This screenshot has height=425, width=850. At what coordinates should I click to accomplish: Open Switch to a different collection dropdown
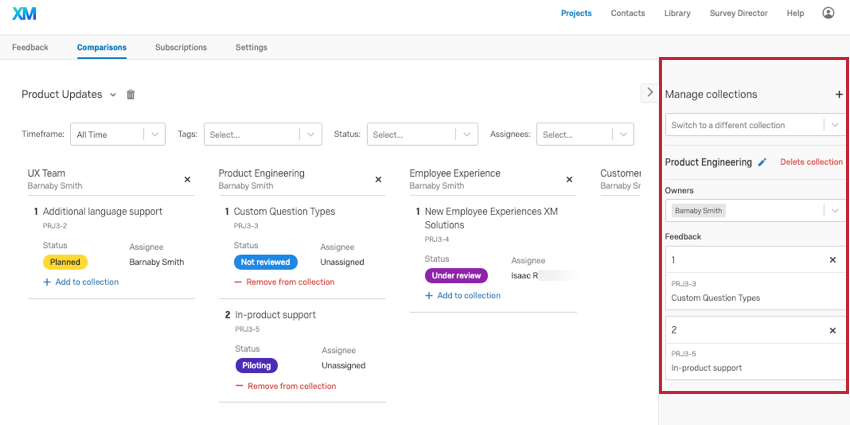[x=754, y=125]
